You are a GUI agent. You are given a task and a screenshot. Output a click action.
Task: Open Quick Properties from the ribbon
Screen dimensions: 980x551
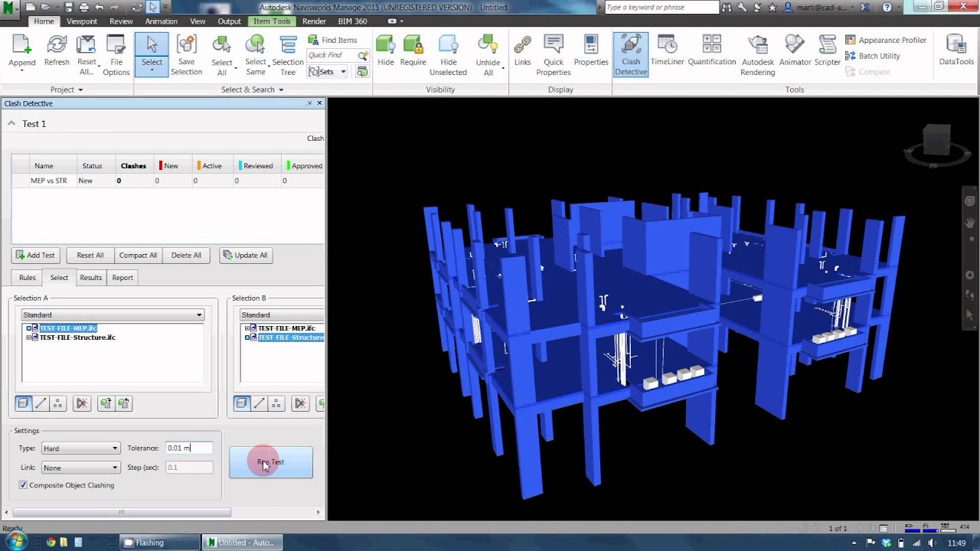(x=554, y=55)
